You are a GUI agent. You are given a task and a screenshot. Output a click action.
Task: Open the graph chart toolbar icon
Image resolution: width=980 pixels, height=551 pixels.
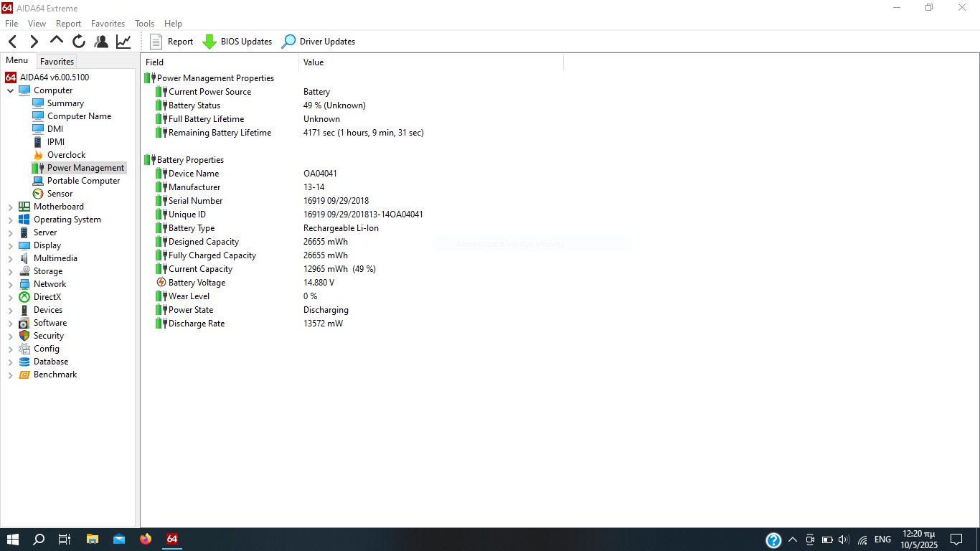click(x=123, y=42)
